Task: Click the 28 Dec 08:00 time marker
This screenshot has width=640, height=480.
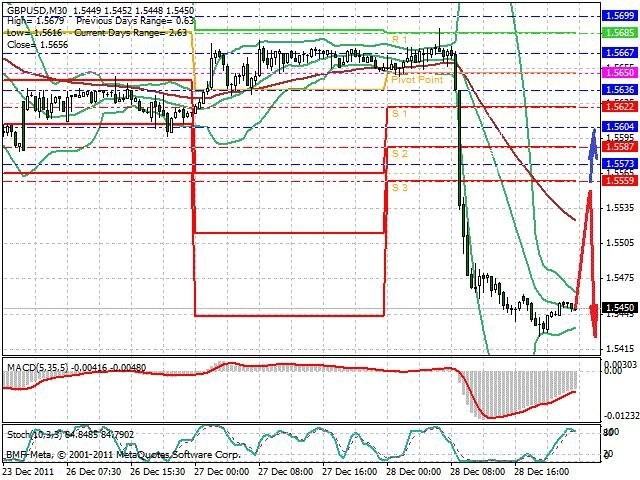Action: click(478, 472)
